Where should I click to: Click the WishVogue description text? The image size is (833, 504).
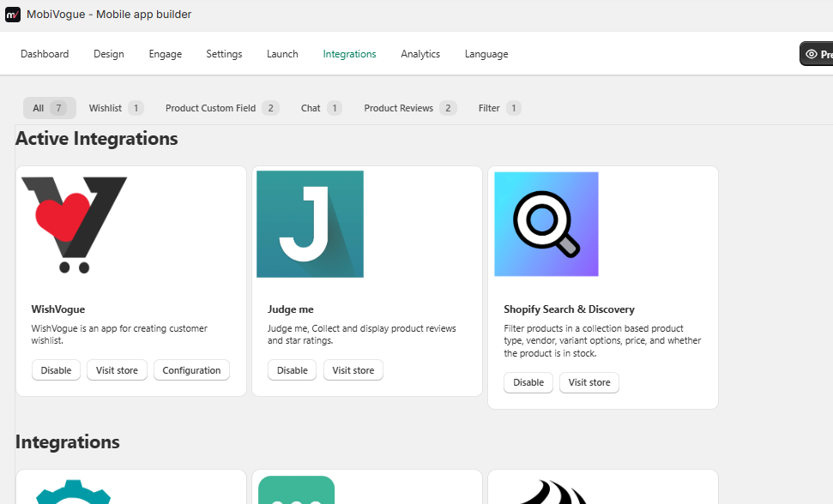[119, 334]
